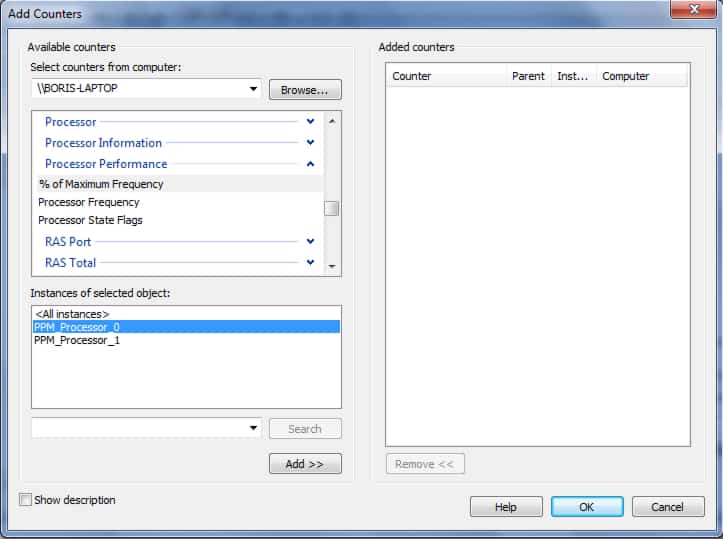Expand the Processor counter category
This screenshot has width=723, height=539.
click(x=310, y=122)
